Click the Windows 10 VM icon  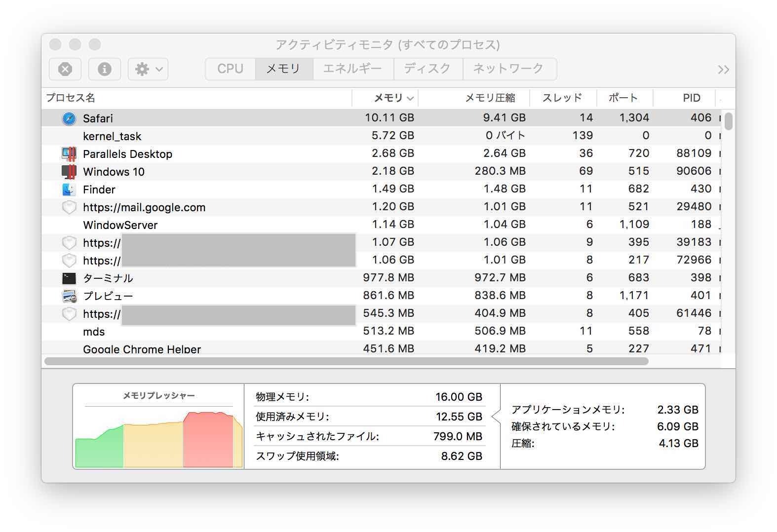pos(69,172)
